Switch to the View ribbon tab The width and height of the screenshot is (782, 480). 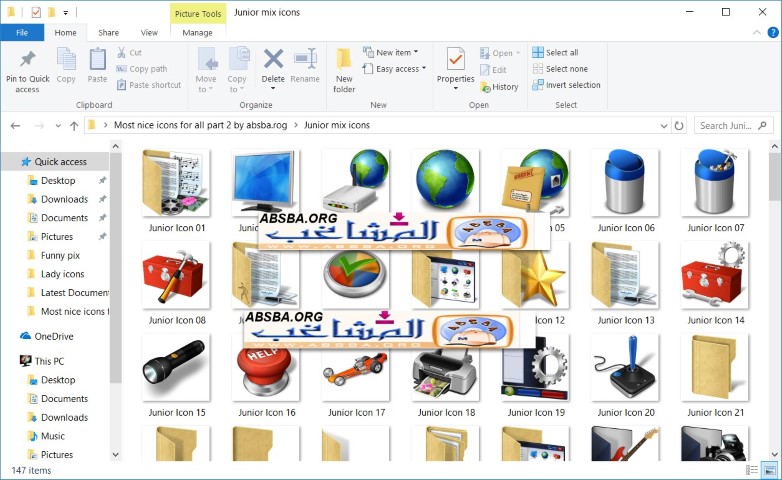(x=149, y=32)
